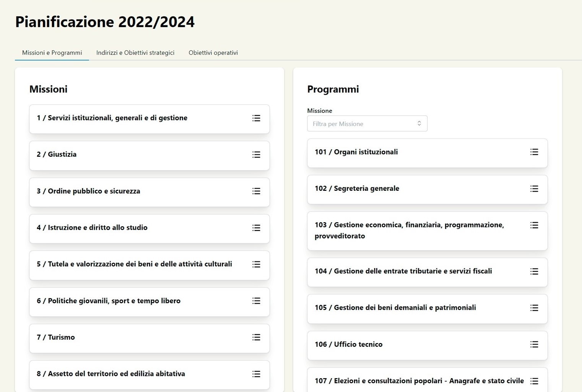The width and height of the screenshot is (582, 392).
Task: Click list icon next to Giustizia
Action: 256,155
